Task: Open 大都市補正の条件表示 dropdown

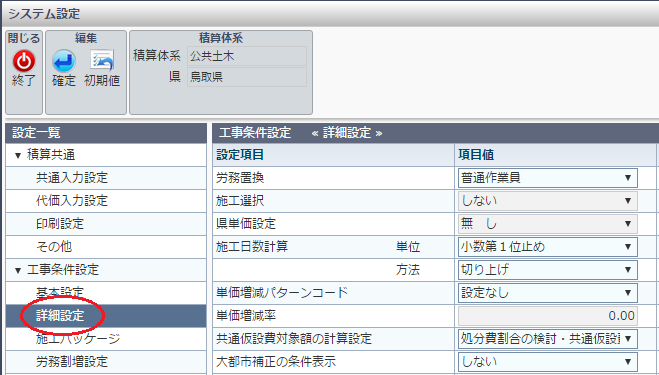Action: click(548, 362)
